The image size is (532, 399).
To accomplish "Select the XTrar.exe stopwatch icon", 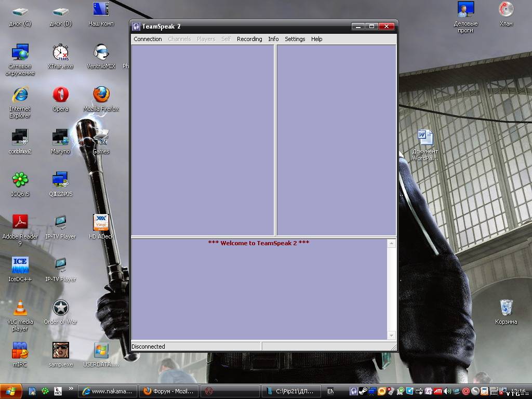I will pyautogui.click(x=60, y=57).
